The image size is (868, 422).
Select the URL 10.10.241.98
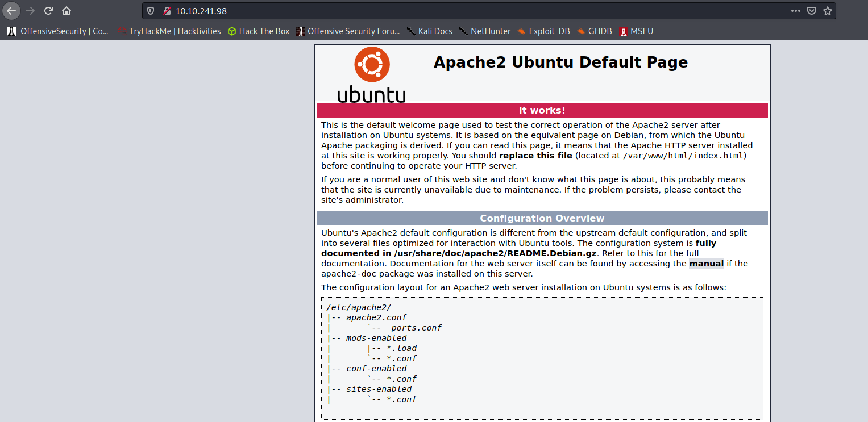[202, 10]
